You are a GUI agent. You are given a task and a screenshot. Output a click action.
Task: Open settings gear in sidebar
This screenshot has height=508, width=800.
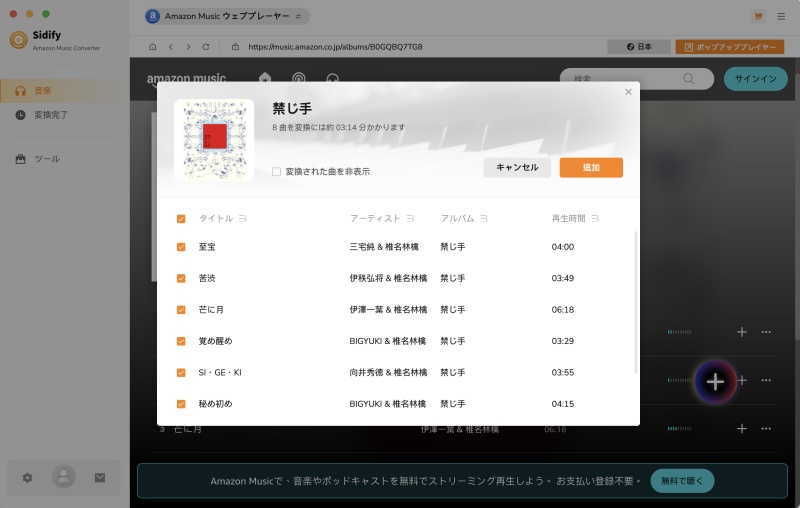click(x=28, y=478)
